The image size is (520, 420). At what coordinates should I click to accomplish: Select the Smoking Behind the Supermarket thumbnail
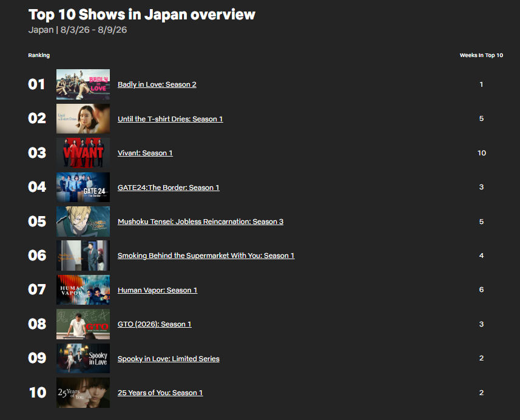tap(83, 256)
